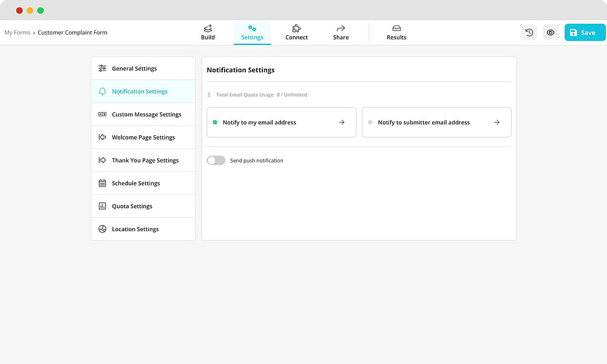This screenshot has width=607, height=364.
Task: Go back to My Forms breadcrumb
Action: click(x=18, y=33)
